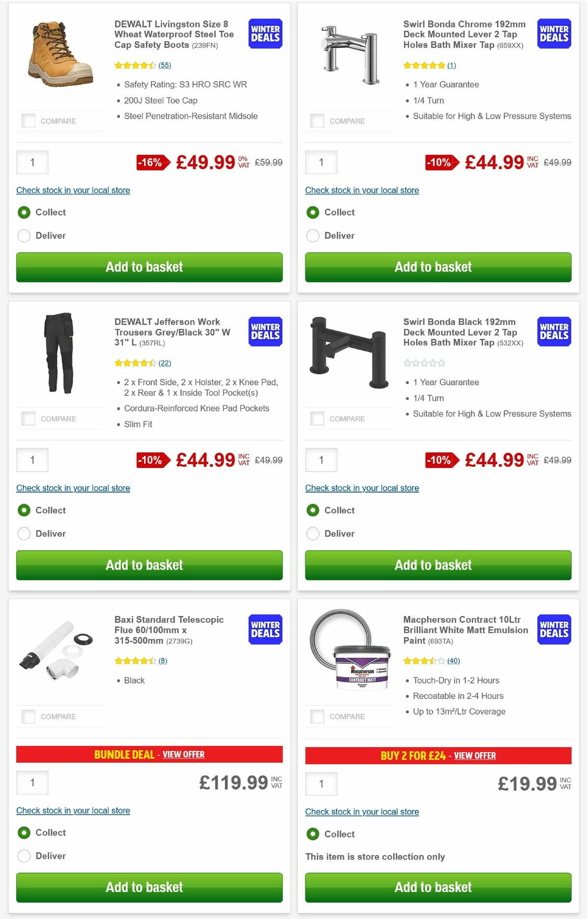
Task: Select Deliver for the Swirl Bonda Chrome tap
Action: click(313, 235)
